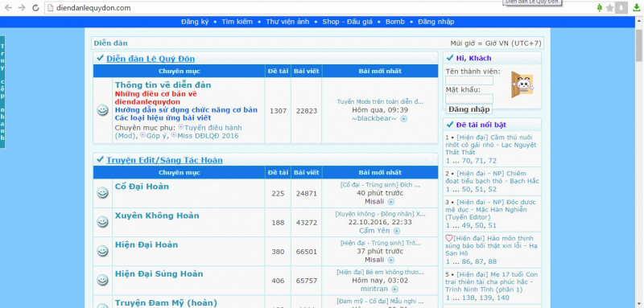Open Góp ý subforum link
This screenshot has width=644, height=308.
[156, 136]
